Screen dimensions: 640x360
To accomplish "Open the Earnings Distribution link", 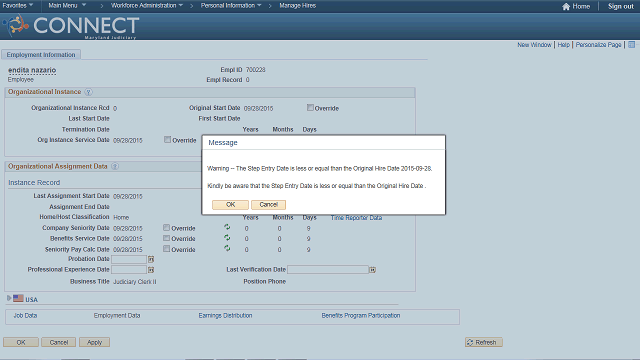I will (x=225, y=316).
